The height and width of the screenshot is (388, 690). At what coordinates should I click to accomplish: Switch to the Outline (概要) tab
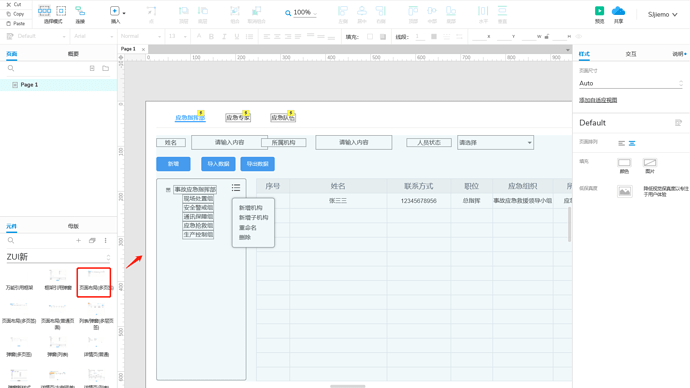73,54
